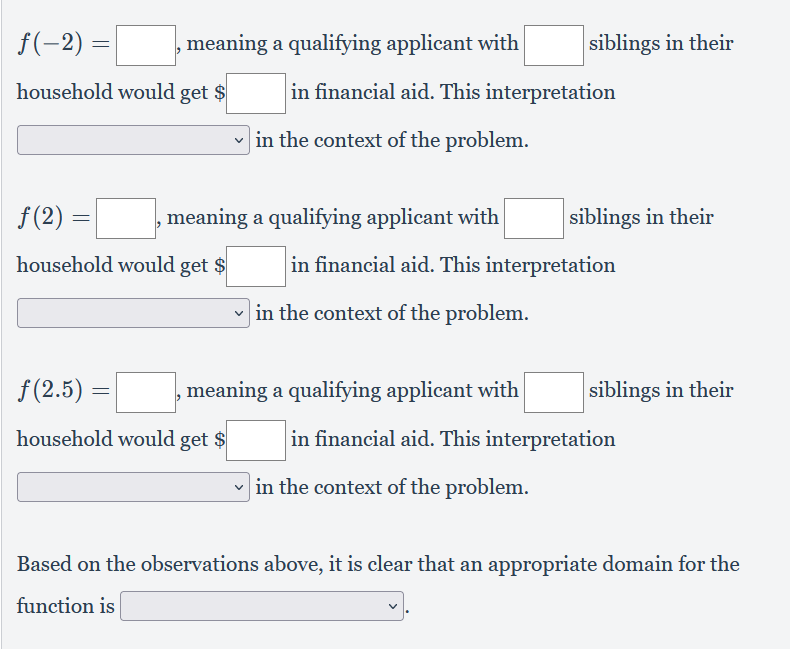Image resolution: width=790 pixels, height=649 pixels.
Task: Click the dollar amount box for f(−2)
Action: coord(256,93)
